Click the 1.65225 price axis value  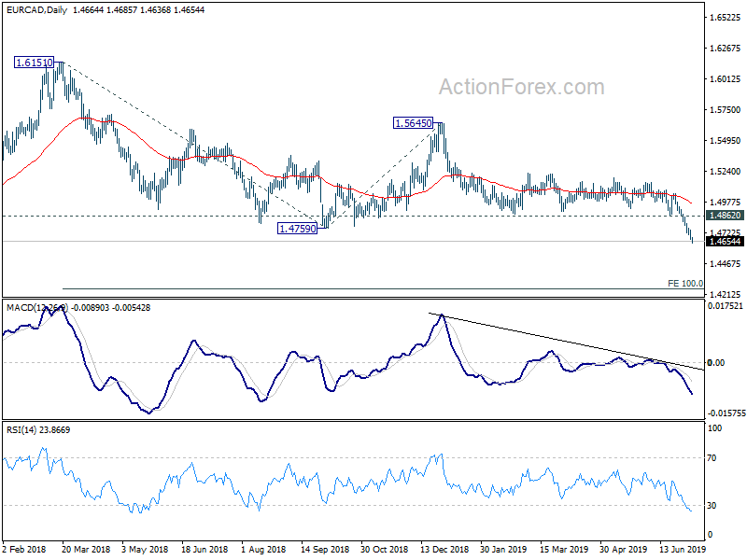point(726,18)
